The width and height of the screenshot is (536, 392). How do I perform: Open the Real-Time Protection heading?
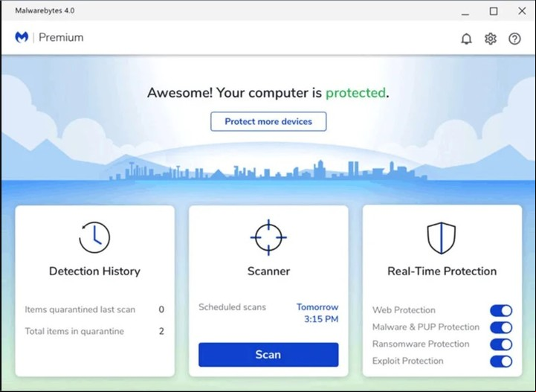point(442,271)
